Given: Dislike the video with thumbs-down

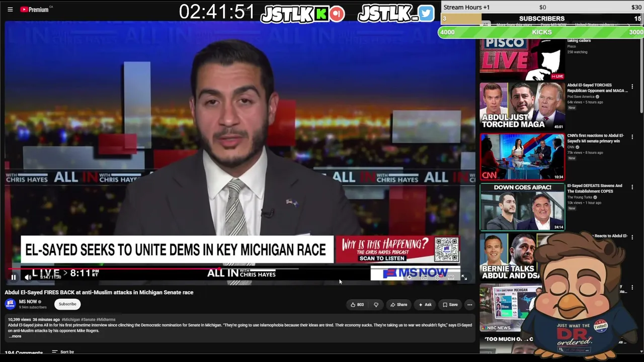Looking at the screenshot, I should (x=376, y=305).
